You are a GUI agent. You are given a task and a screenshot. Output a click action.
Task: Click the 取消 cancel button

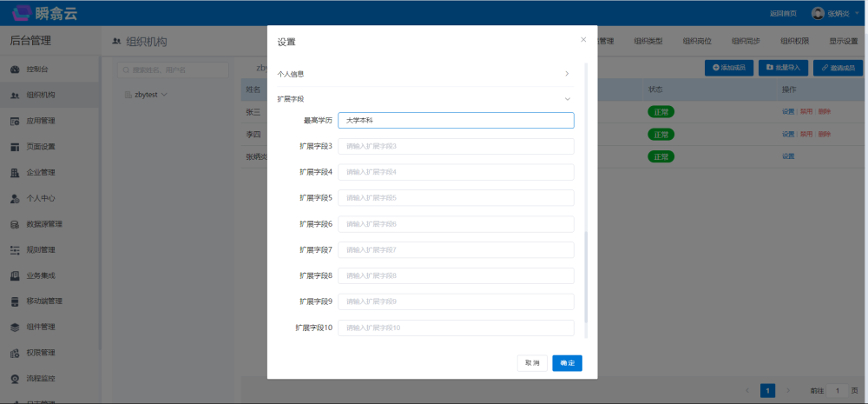pyautogui.click(x=532, y=363)
